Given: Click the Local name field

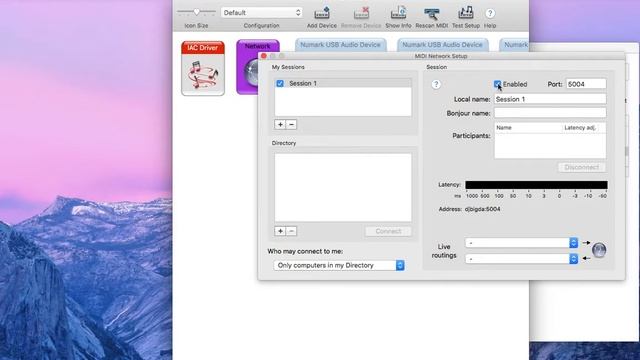Looking at the screenshot, I should coord(550,99).
